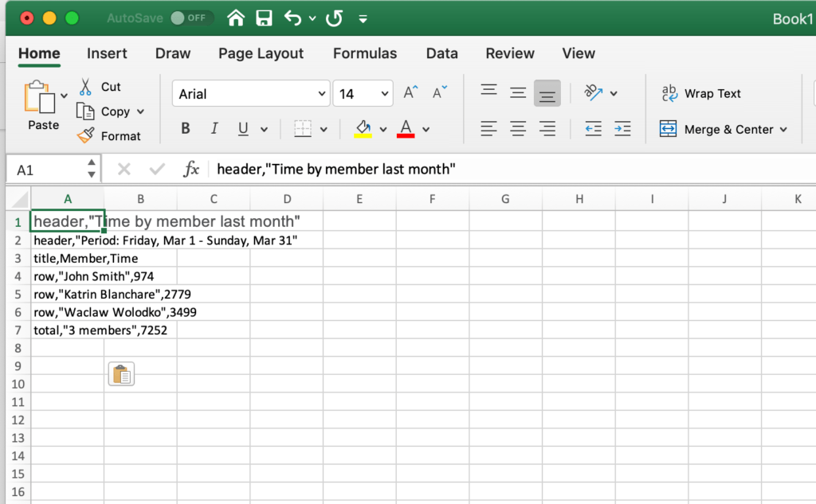Open the Review tab
816x504 pixels.
[x=509, y=53]
